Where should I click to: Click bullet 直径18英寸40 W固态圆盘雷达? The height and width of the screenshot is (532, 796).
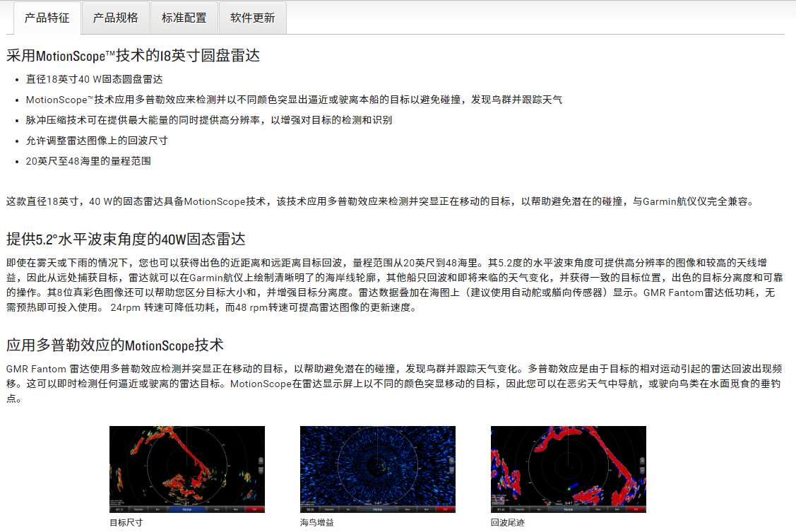[x=94, y=79]
